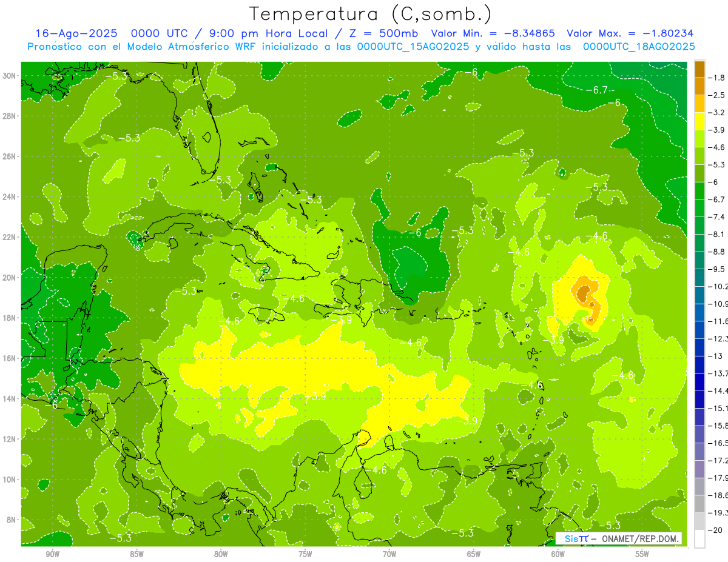Click the 60W longitude axis label
This screenshot has width=728, height=562.
(x=558, y=554)
